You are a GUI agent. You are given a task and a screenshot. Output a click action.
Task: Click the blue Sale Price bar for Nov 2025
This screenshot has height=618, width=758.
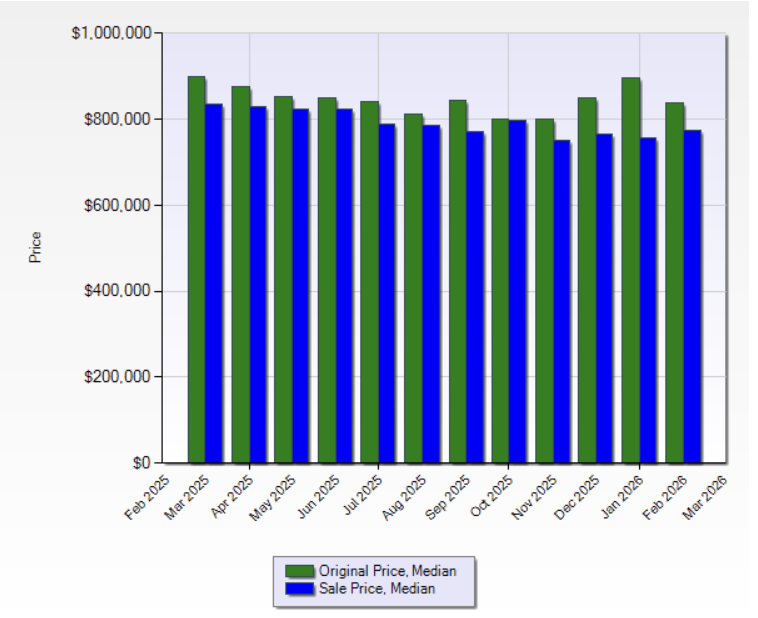561,302
